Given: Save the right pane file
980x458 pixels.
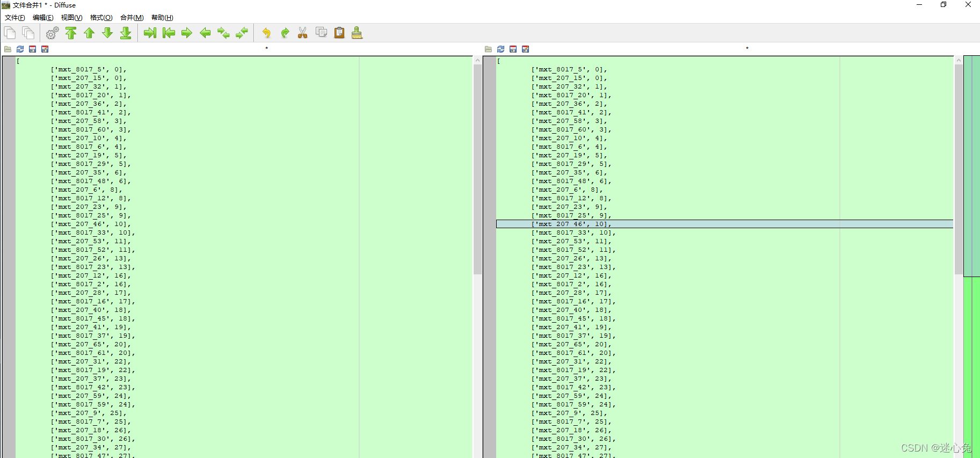Looking at the screenshot, I should click(513, 49).
